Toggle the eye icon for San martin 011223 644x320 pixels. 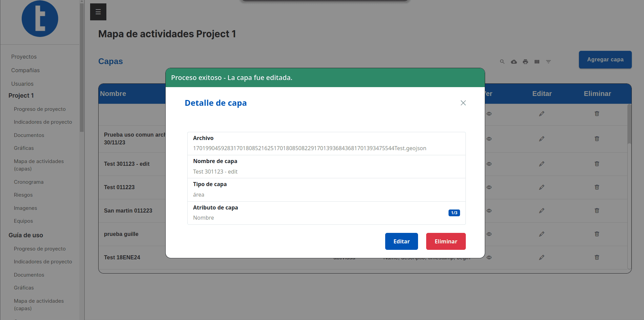[489, 211]
